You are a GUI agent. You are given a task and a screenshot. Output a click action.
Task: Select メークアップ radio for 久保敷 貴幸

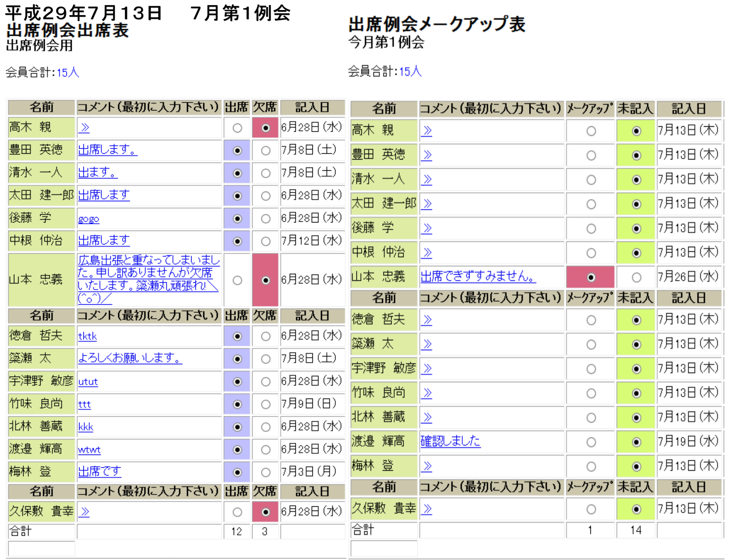pos(591,509)
